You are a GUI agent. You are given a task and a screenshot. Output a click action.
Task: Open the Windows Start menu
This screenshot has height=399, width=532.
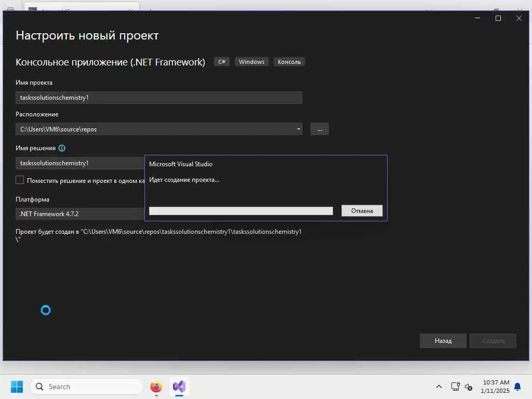click(17, 387)
